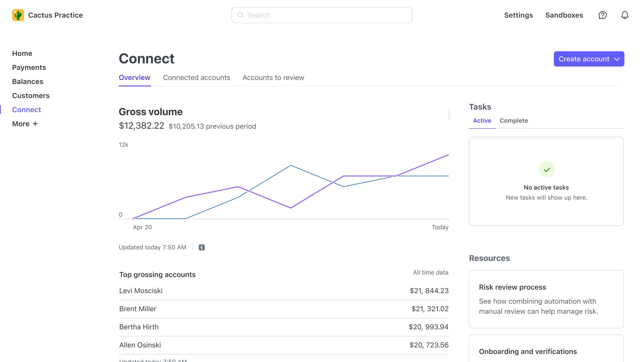
Task: Click the 12k chart axis label
Action: pyautogui.click(x=124, y=145)
